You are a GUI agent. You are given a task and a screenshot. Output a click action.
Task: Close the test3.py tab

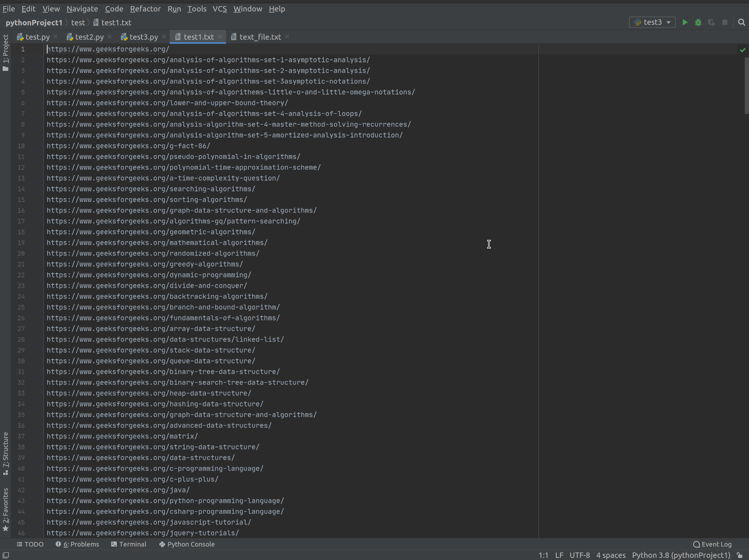(x=164, y=37)
